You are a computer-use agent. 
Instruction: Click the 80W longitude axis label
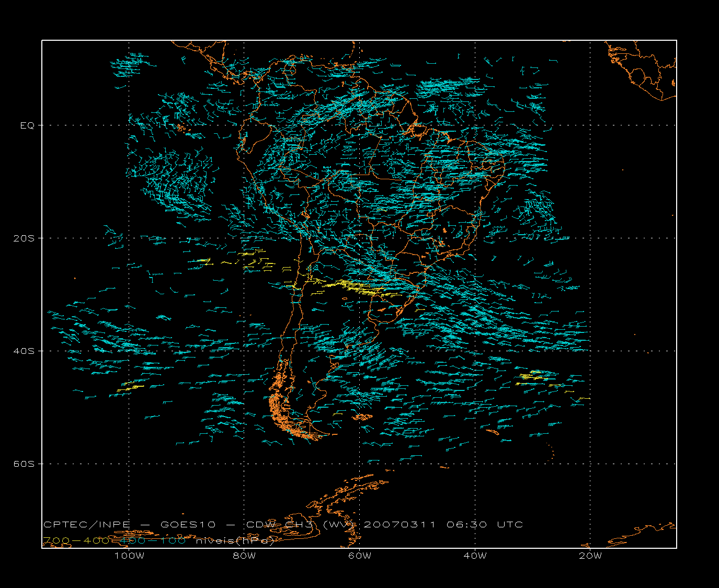click(244, 556)
